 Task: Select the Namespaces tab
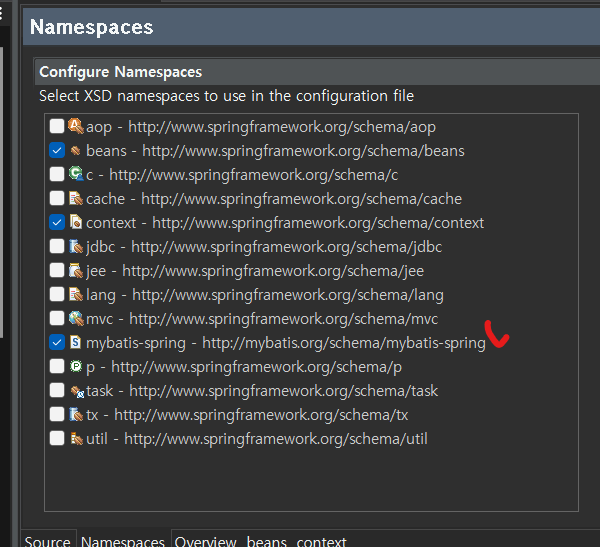pos(123,540)
